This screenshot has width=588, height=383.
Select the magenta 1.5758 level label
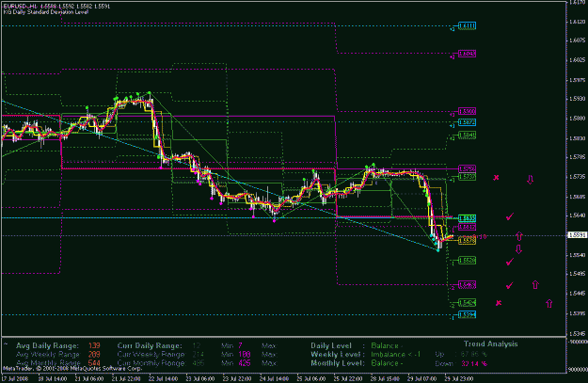coord(468,169)
